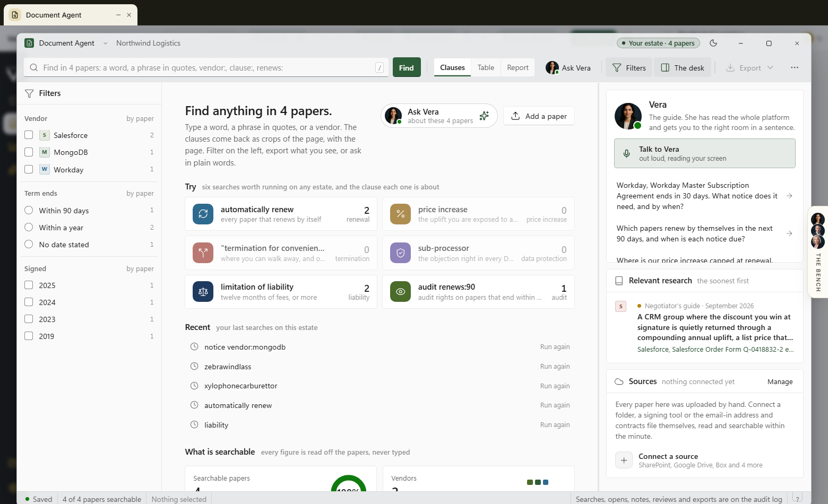The width and height of the screenshot is (828, 504).
Task: Click the Document Agent app icon in header
Action: point(30,43)
